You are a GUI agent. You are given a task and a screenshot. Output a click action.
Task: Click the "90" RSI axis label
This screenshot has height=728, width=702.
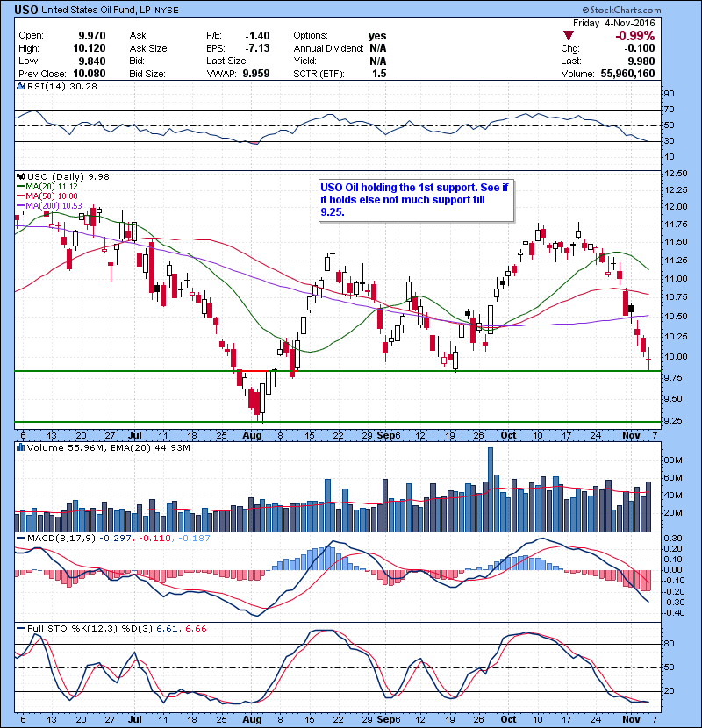(669, 93)
